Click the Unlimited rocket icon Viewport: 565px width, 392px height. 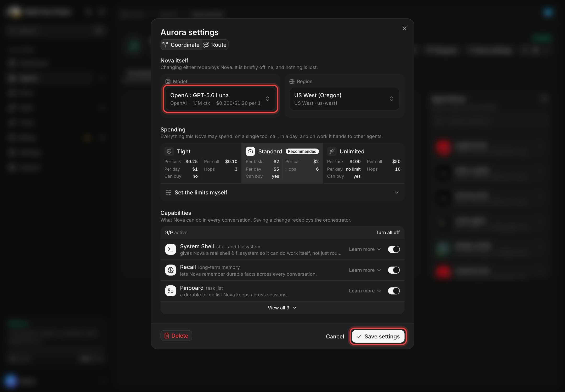pos(332,151)
